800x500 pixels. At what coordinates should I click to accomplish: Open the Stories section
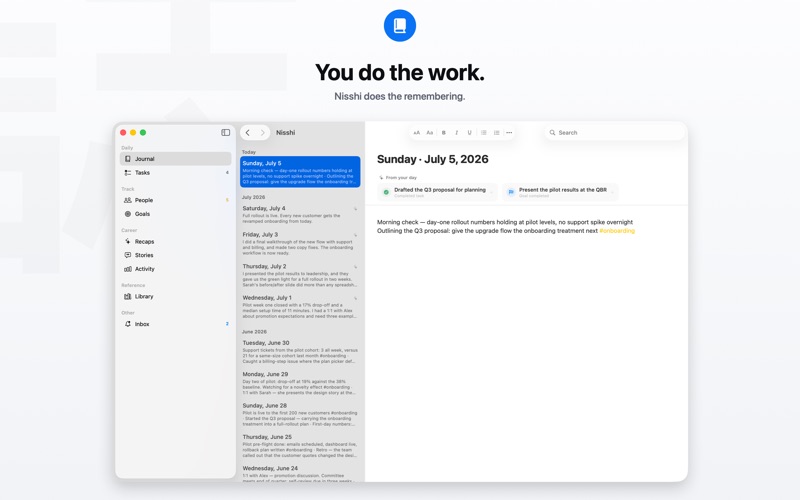pos(176,255)
